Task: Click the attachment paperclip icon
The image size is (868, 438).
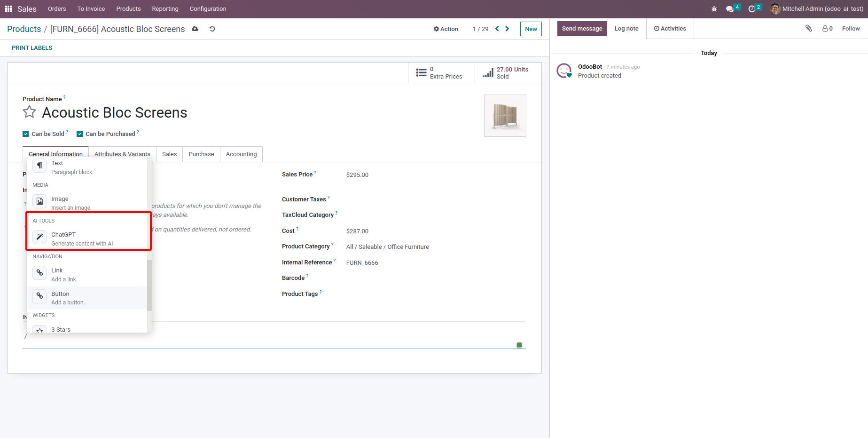Action: 809,29
